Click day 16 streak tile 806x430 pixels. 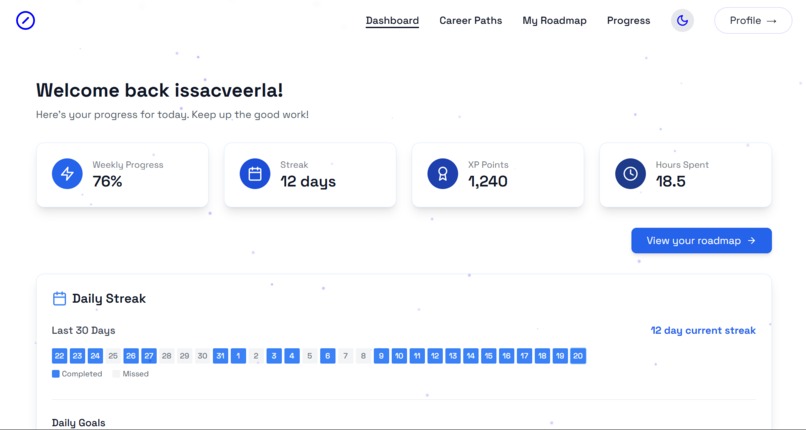[506, 356]
